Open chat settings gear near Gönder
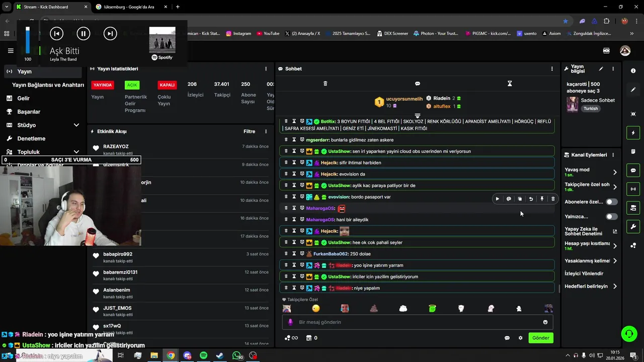 pyautogui.click(x=521, y=338)
